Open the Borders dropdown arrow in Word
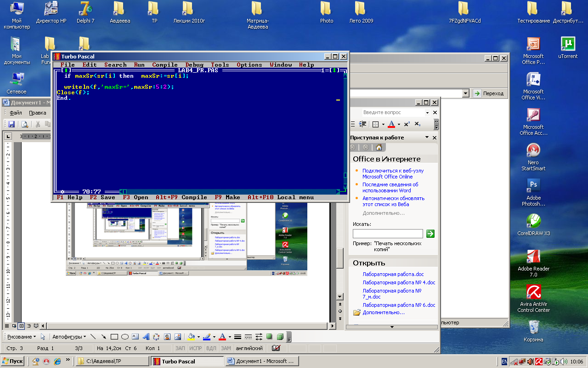 [x=383, y=124]
